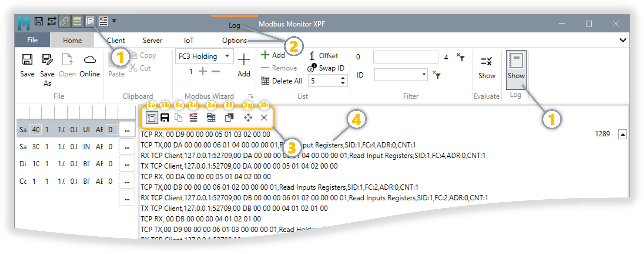Viewport: 644px width, 254px height.
Task: Click the Swap ID button
Action: 326,68
